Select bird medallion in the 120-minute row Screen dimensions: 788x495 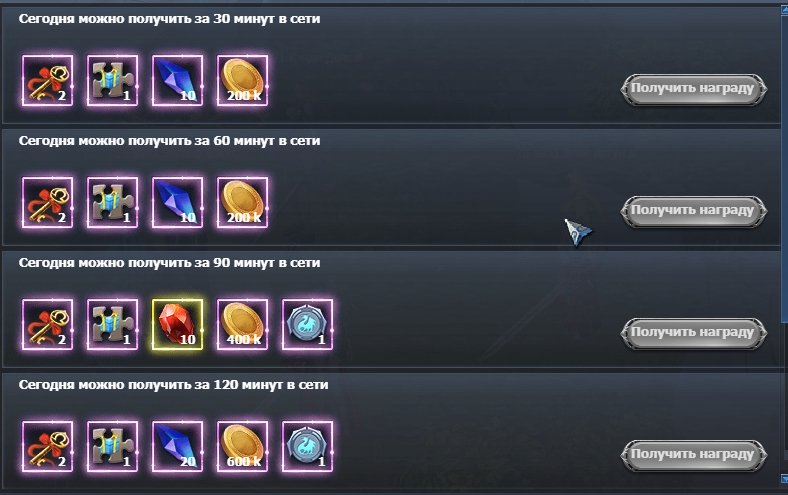307,447
